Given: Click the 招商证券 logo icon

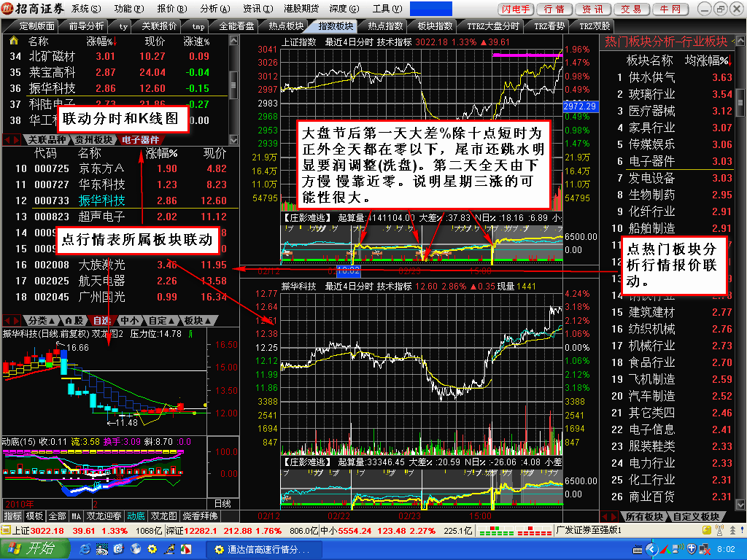Looking at the screenshot, I should click(x=8, y=8).
